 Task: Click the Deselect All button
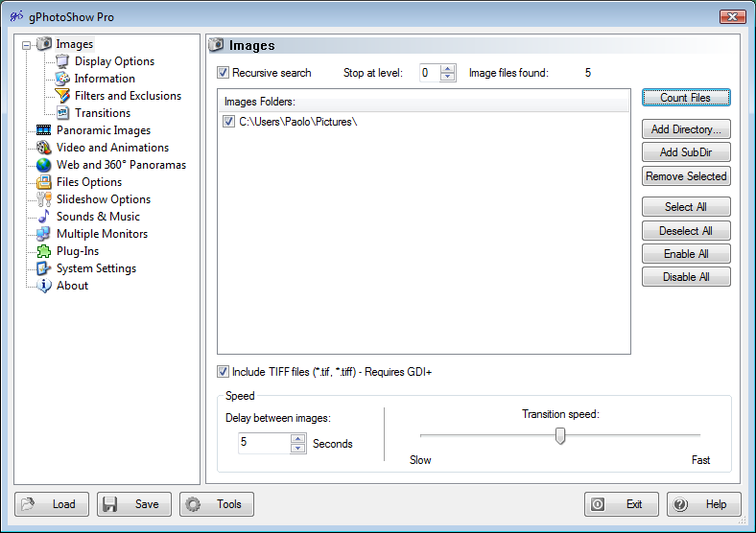click(x=686, y=231)
